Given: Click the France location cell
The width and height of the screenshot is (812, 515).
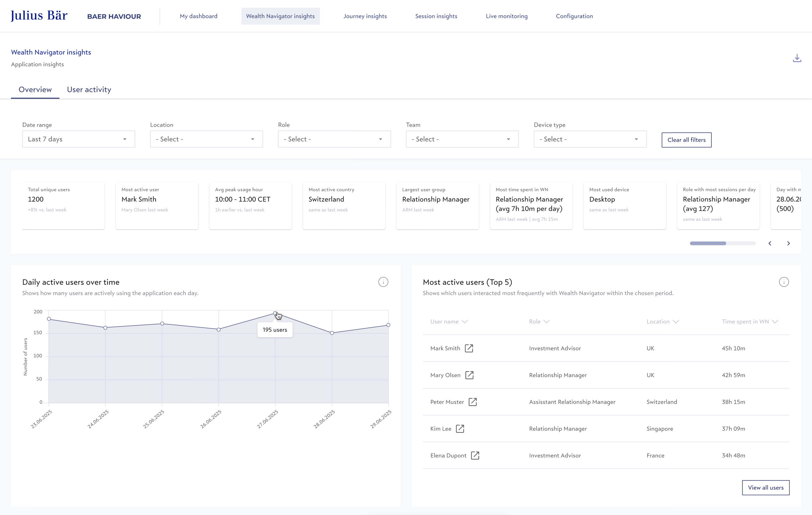Looking at the screenshot, I should (x=655, y=455).
